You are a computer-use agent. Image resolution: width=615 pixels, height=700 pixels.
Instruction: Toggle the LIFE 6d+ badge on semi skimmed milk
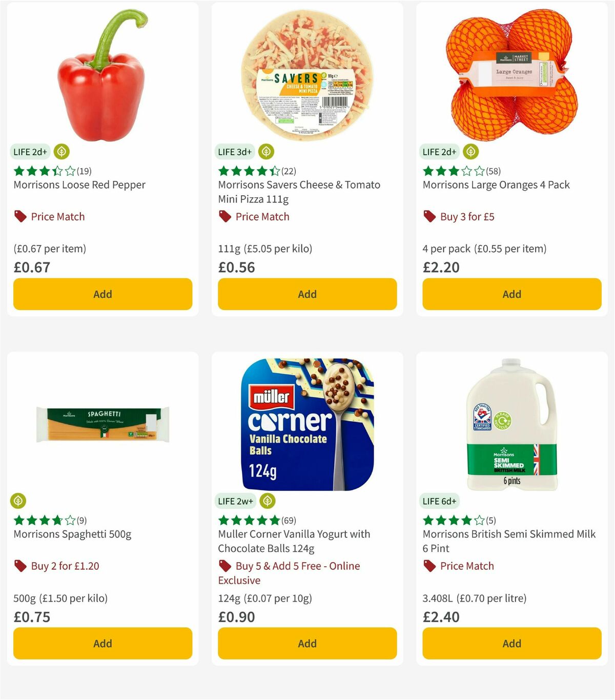point(439,501)
